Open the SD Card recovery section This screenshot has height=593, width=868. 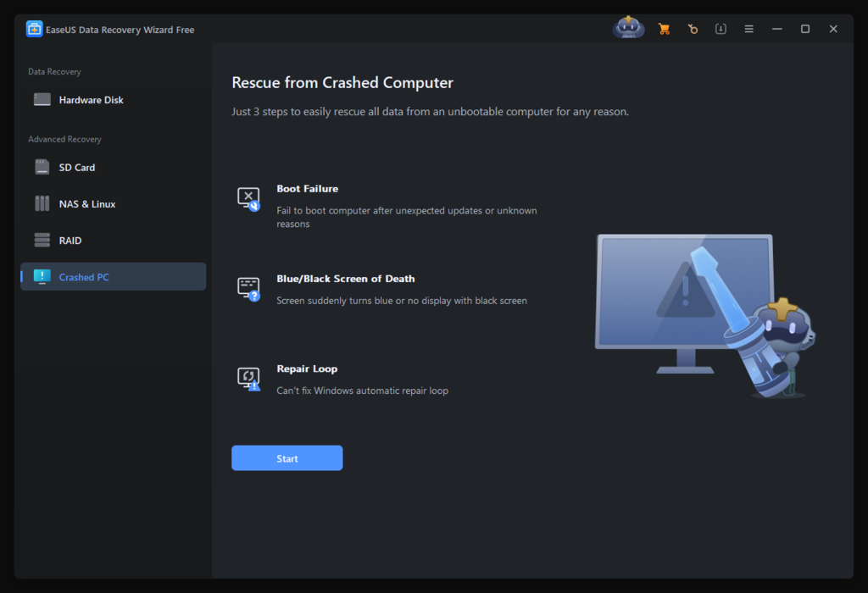point(113,167)
